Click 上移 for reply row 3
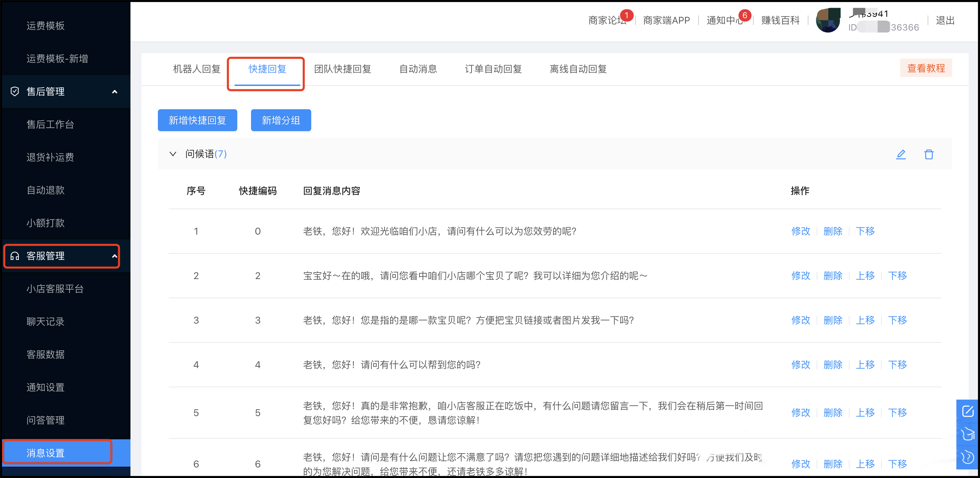This screenshot has width=980, height=478. (865, 320)
